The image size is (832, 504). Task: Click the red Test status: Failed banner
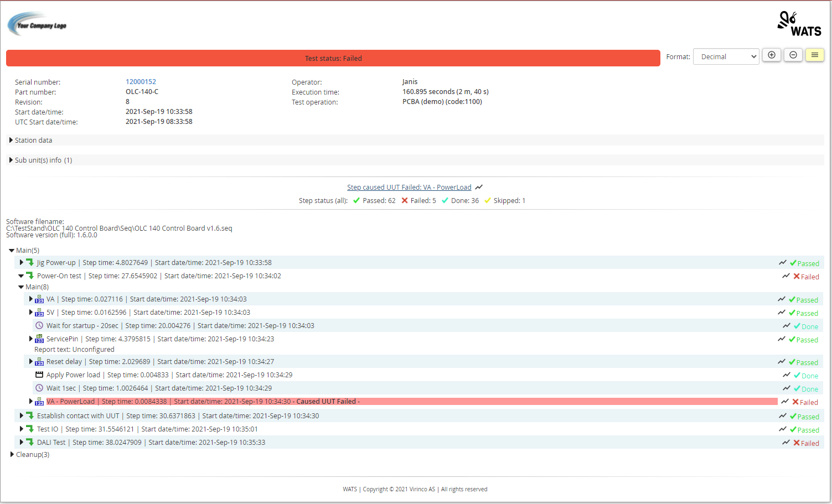333,58
